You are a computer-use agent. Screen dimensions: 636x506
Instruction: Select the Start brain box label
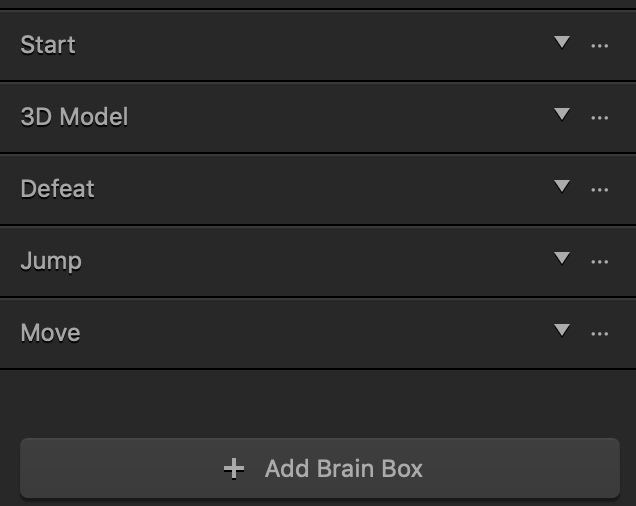point(48,45)
